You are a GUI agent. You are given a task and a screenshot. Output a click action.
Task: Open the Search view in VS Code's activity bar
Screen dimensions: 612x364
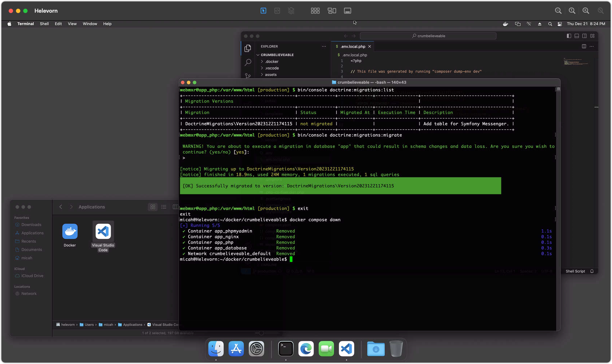(x=248, y=62)
